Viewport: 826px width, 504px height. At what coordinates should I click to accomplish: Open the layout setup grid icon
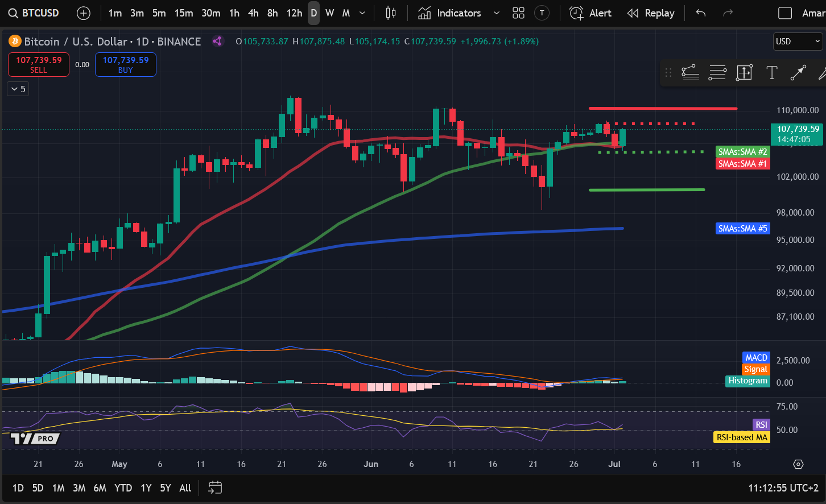coord(518,13)
